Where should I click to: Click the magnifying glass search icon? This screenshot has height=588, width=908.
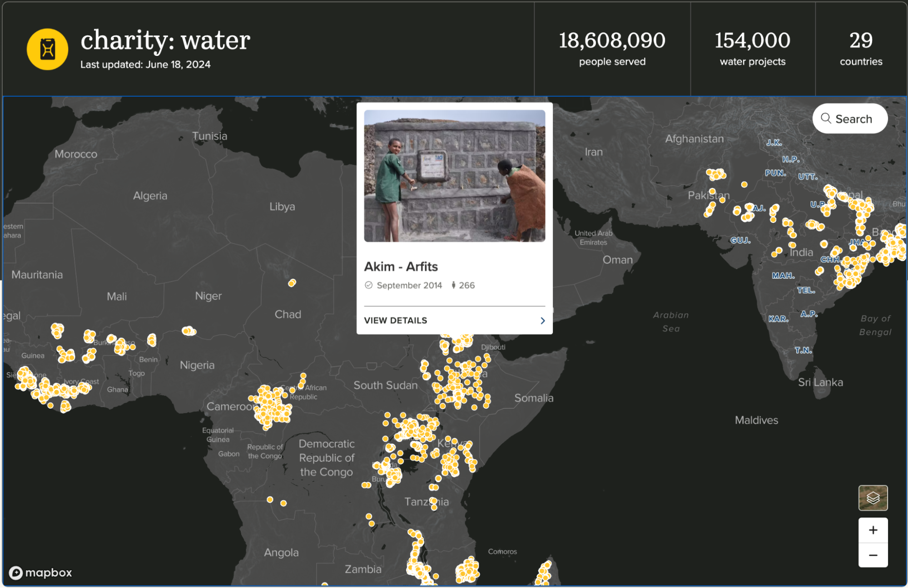point(826,119)
